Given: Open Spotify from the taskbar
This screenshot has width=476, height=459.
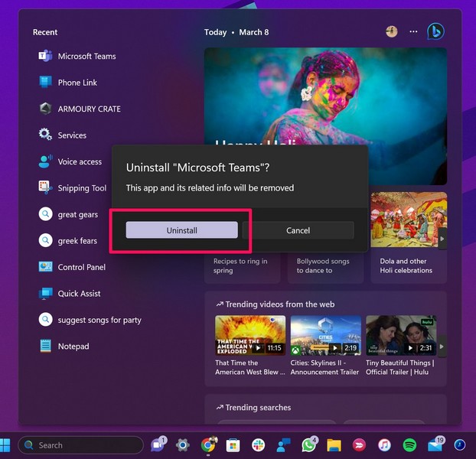Looking at the screenshot, I should click(x=409, y=444).
